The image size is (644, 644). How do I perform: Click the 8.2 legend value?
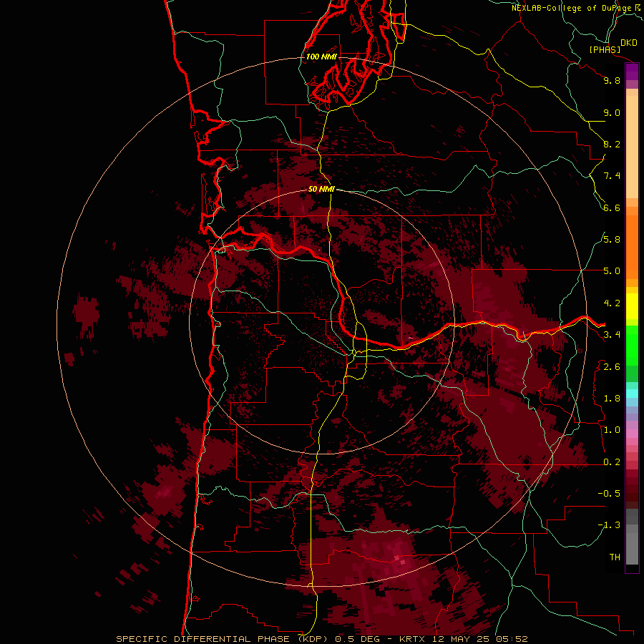point(612,144)
